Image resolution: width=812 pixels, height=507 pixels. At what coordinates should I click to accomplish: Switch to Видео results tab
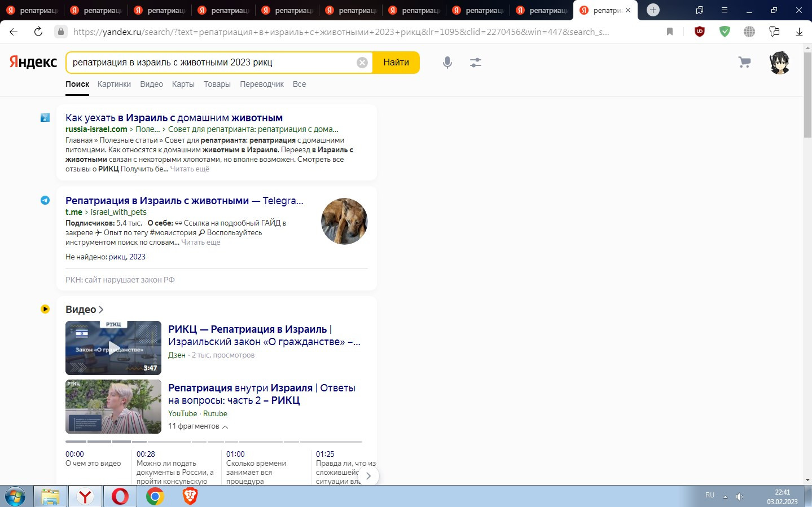(x=151, y=84)
